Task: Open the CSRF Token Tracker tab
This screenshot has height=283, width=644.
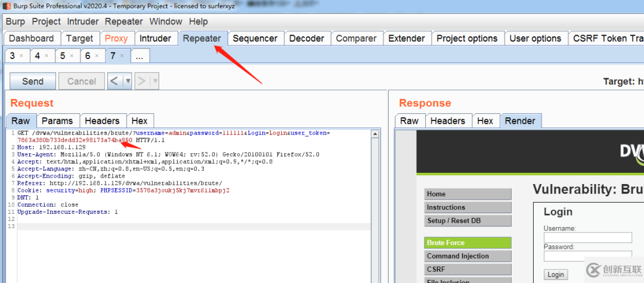Action: click(606, 39)
